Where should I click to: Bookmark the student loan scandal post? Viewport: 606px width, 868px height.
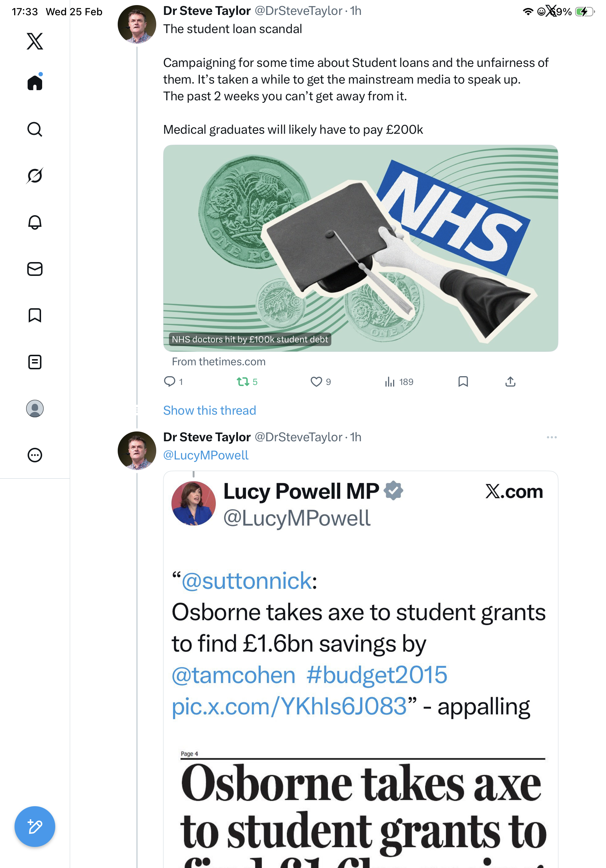coord(463,382)
